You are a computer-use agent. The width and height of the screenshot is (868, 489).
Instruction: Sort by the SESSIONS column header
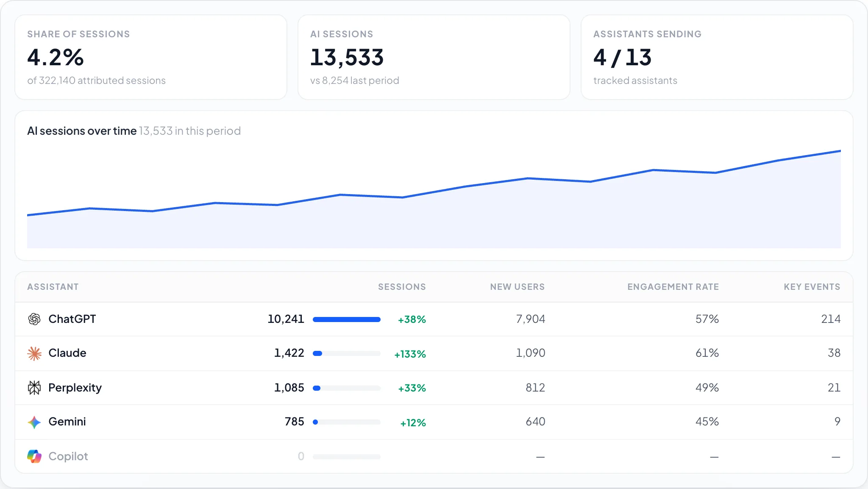pos(402,287)
